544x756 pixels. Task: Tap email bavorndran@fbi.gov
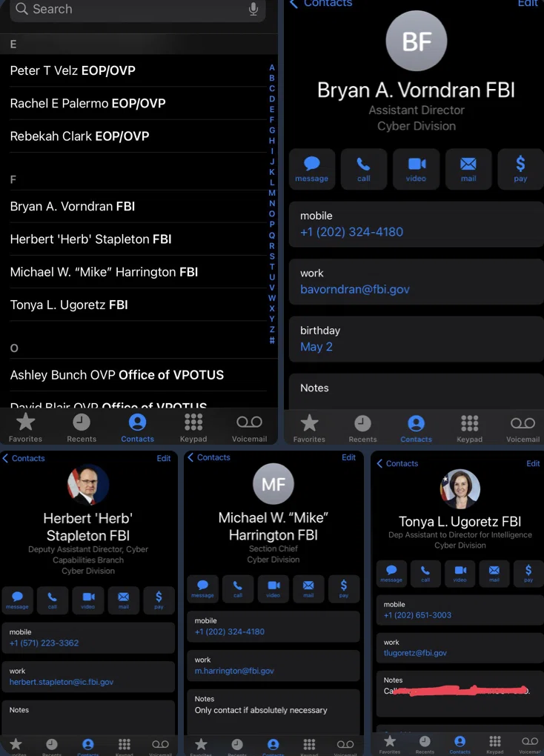355,289
